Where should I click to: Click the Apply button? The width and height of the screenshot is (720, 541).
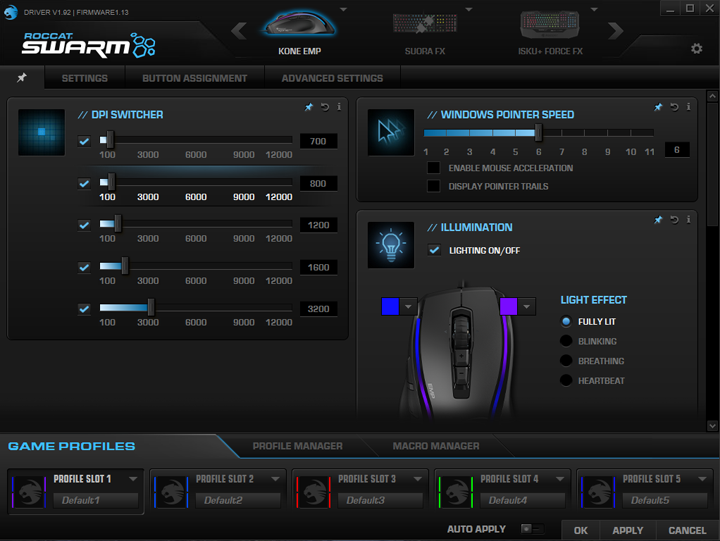(x=627, y=530)
